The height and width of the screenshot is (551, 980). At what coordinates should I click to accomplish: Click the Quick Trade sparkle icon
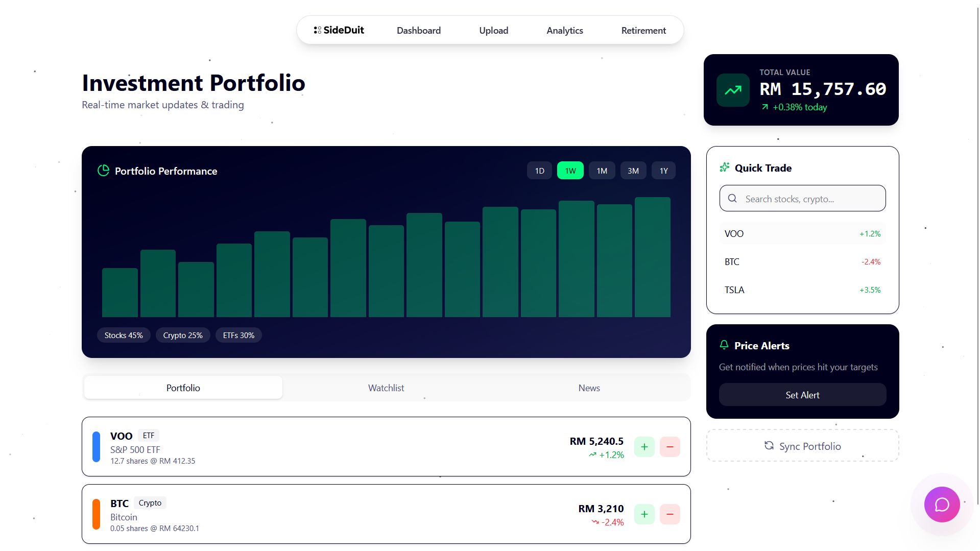coord(724,167)
